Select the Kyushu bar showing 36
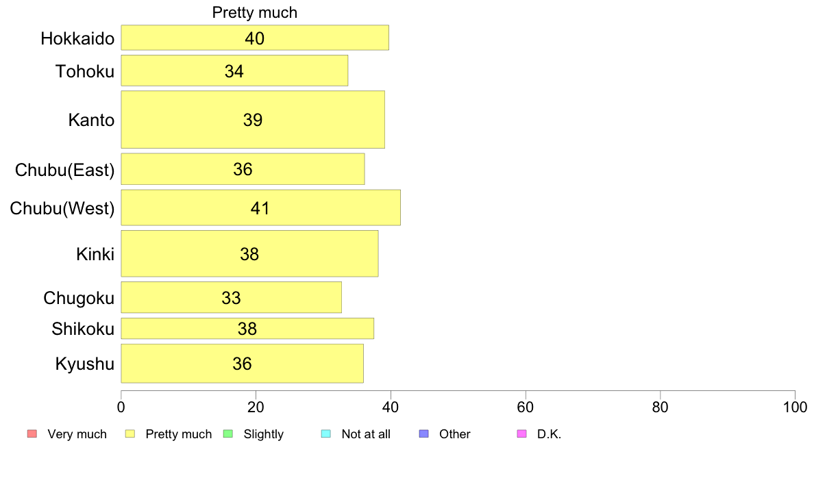The image size is (814, 504). pos(243,364)
